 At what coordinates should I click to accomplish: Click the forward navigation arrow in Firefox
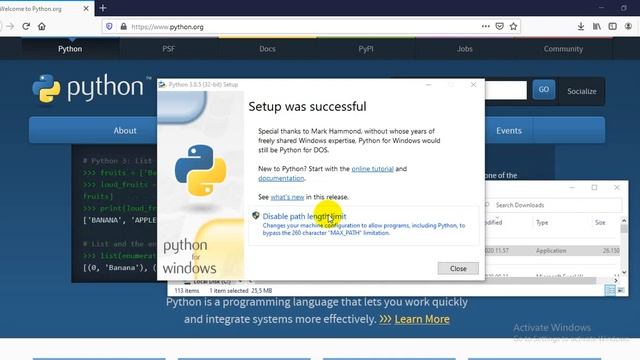click(10, 27)
